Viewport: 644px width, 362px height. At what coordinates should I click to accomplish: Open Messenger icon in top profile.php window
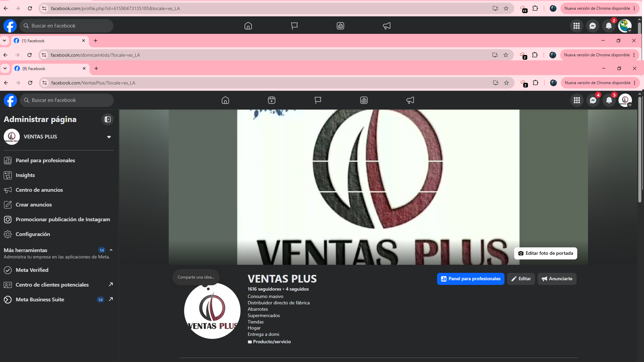point(593,26)
